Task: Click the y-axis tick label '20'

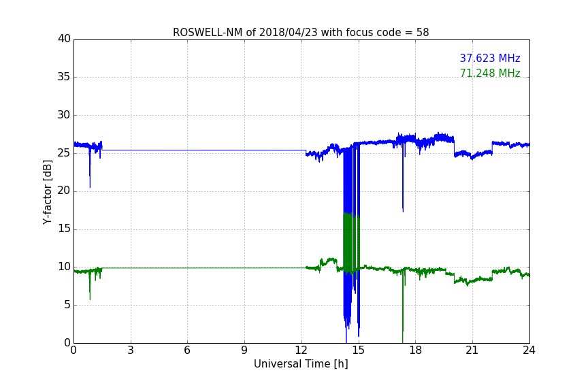Action: [x=64, y=191]
